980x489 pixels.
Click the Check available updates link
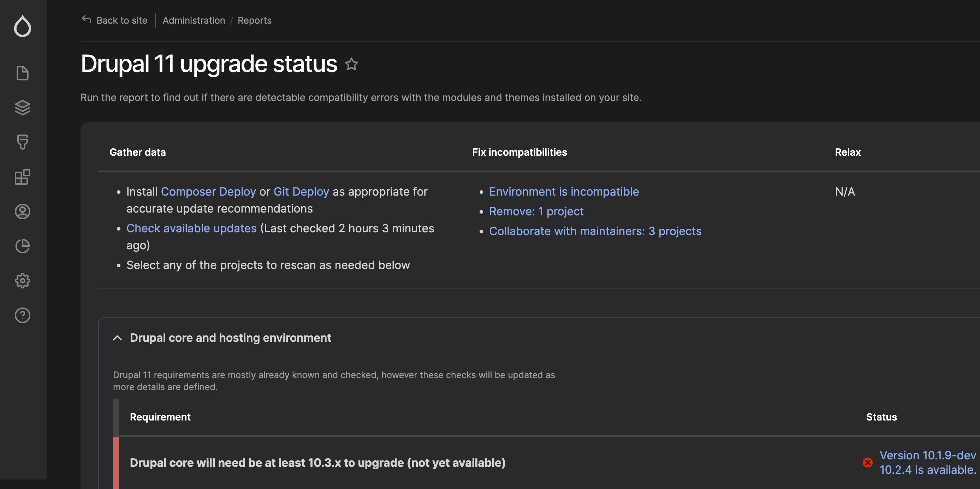coord(191,228)
